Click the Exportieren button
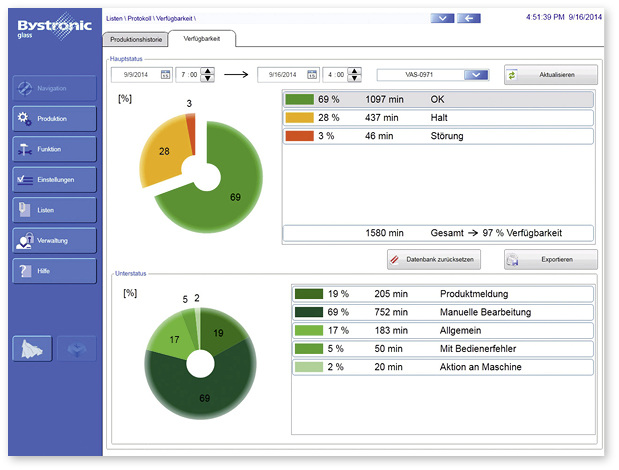 click(551, 259)
